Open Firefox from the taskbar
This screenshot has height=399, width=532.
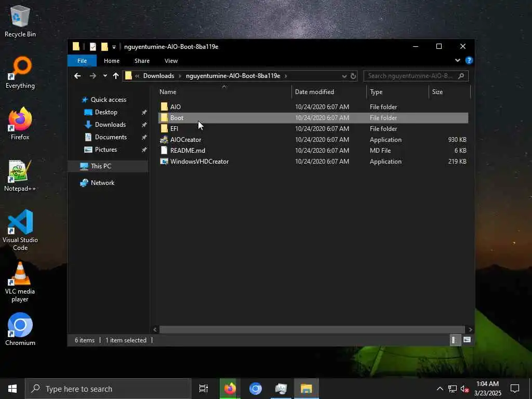point(230,389)
